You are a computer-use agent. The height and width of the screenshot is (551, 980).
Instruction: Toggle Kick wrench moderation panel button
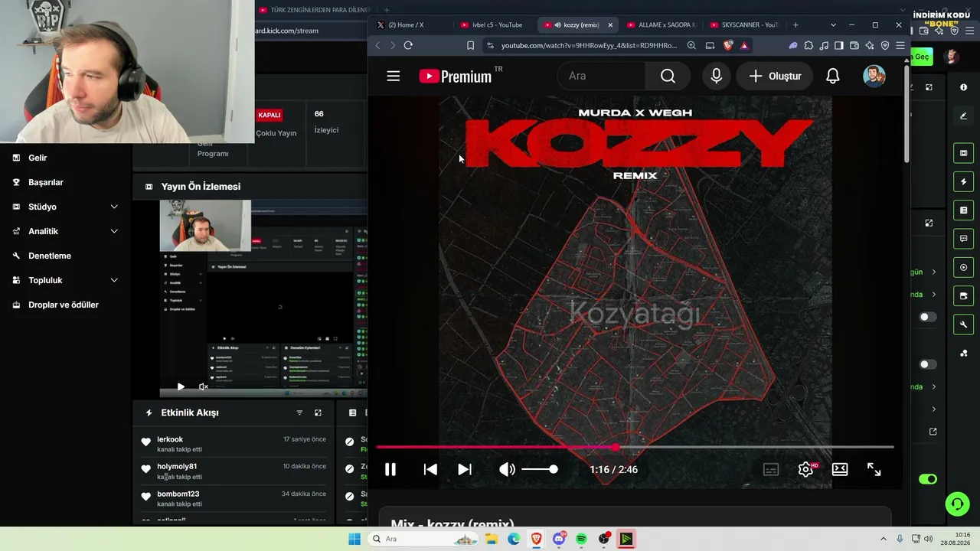click(963, 324)
